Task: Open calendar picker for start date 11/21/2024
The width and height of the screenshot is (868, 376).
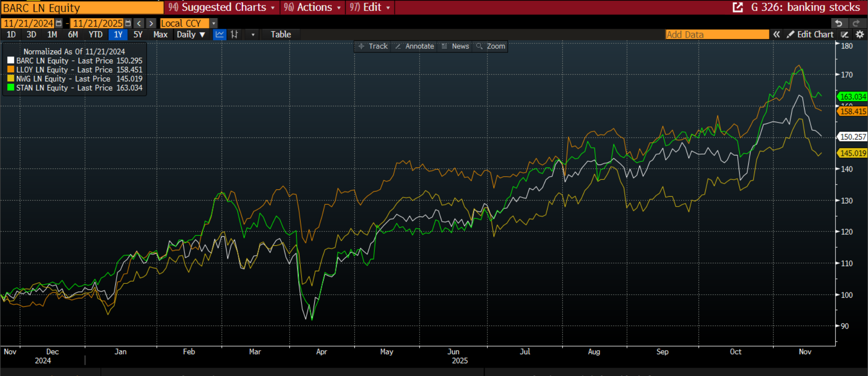Action: 59,23
